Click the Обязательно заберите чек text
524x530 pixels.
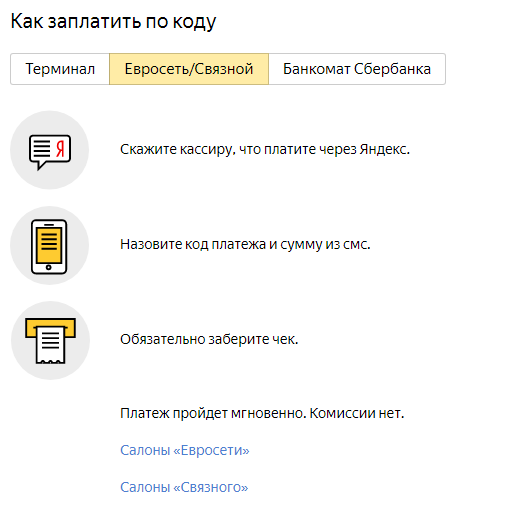coord(209,339)
